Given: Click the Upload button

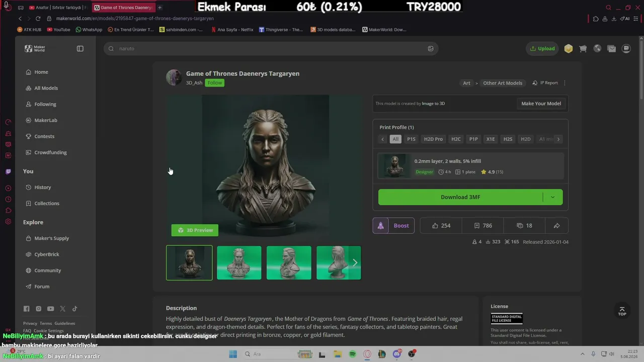Looking at the screenshot, I should pyautogui.click(x=542, y=49).
